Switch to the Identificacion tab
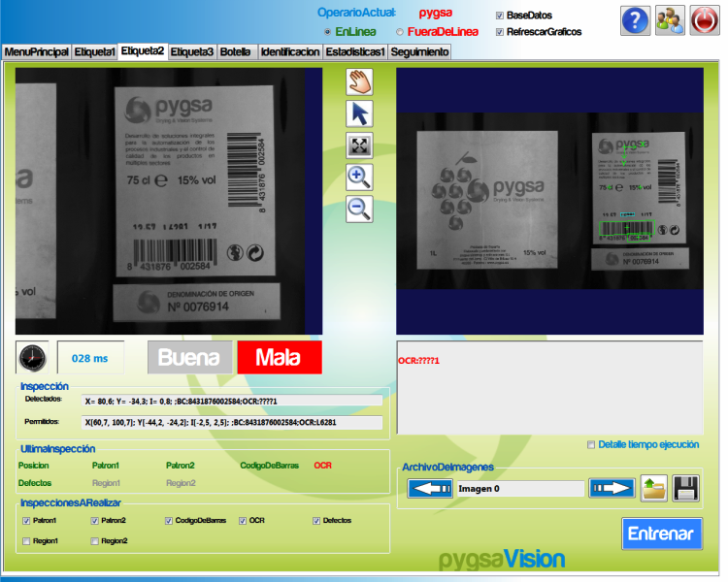This screenshot has height=582, width=728. [x=290, y=52]
